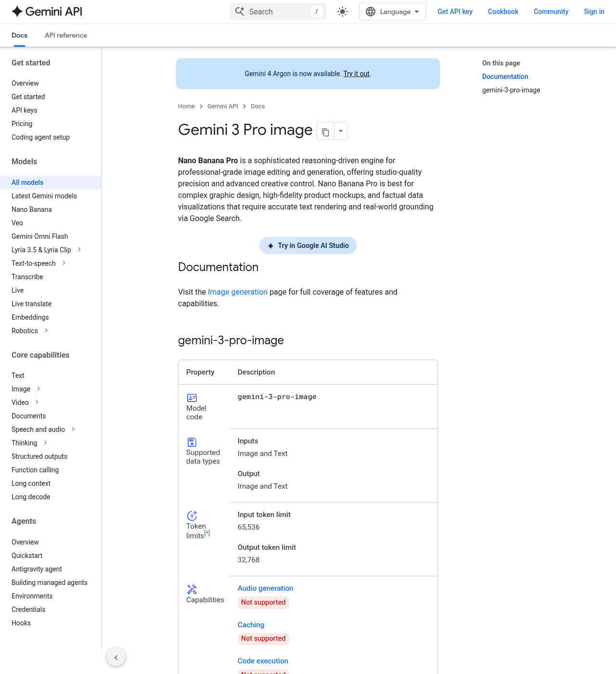Expand the Lyria 3.5 & Lyria Clip section

click(x=79, y=249)
